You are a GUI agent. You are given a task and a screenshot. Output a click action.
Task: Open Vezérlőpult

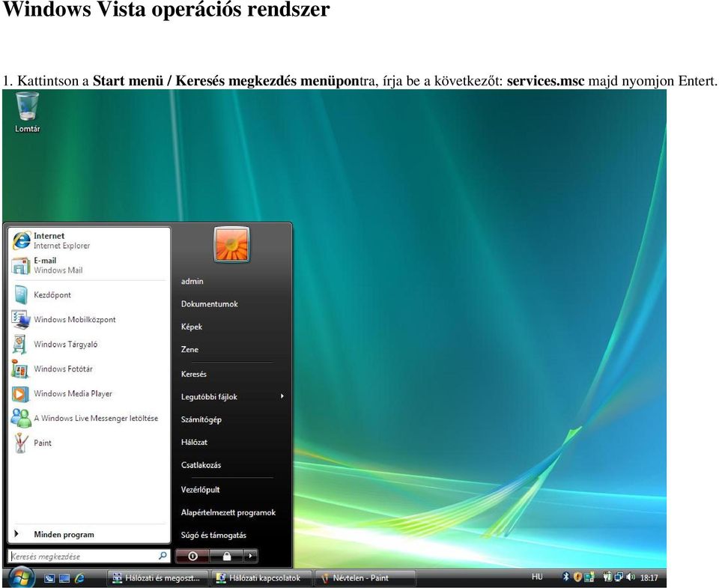[x=201, y=490]
